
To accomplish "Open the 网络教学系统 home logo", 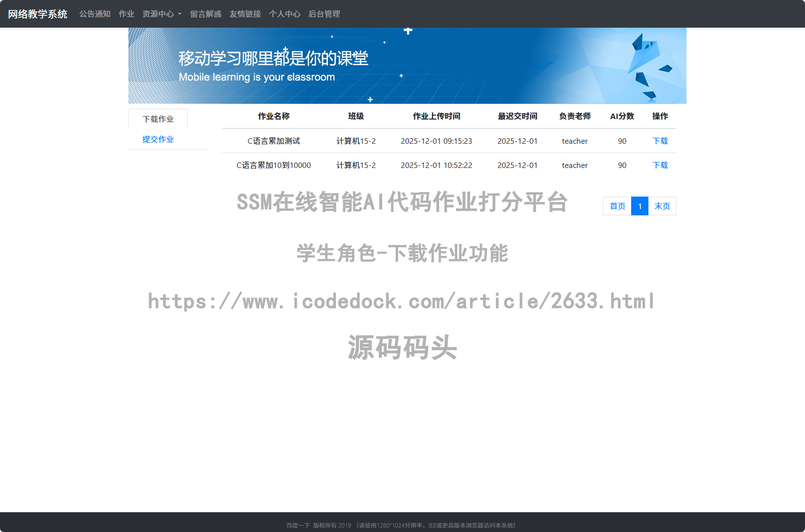I will tap(37, 14).
